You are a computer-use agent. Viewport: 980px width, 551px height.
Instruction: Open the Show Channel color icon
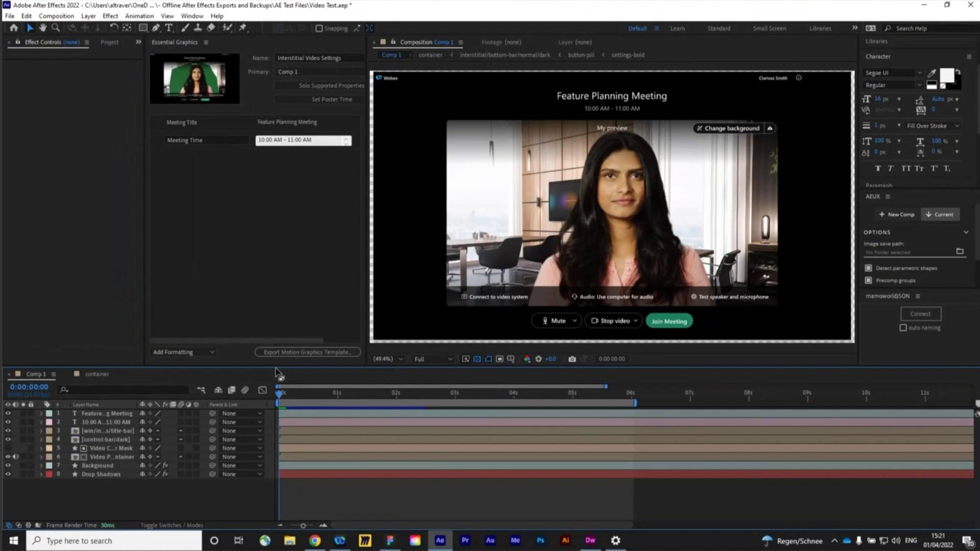(x=527, y=359)
